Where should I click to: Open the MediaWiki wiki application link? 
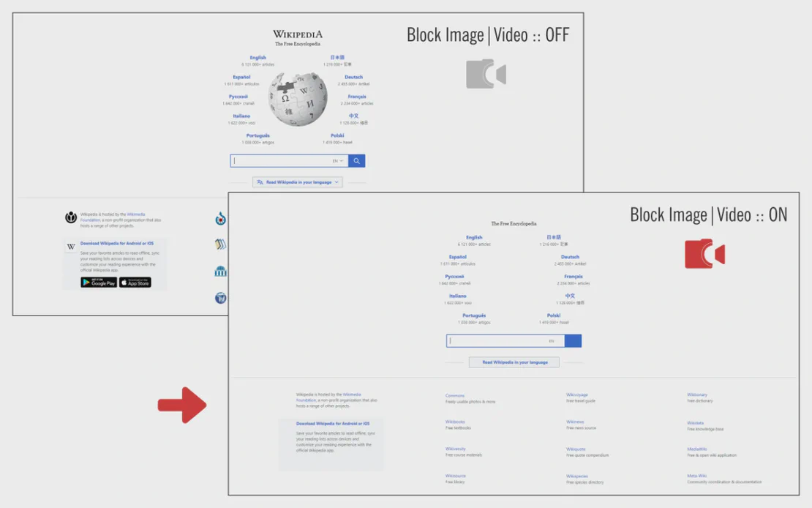click(697, 449)
